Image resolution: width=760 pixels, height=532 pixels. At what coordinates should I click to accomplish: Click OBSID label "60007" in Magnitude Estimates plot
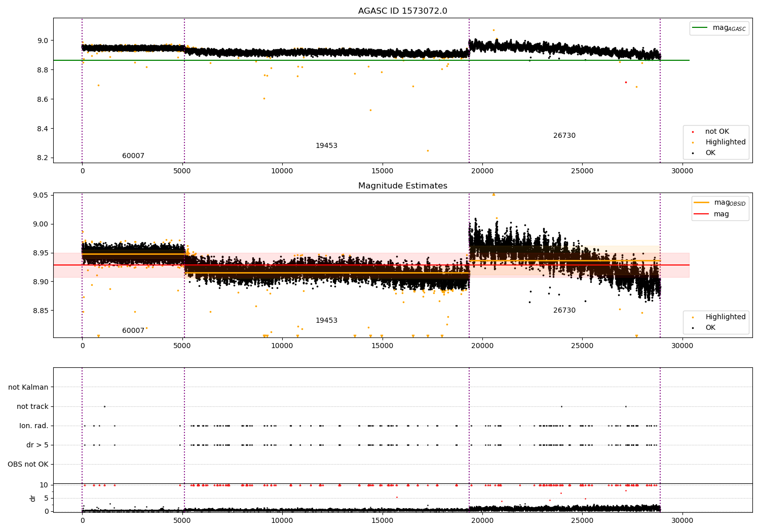(x=133, y=331)
